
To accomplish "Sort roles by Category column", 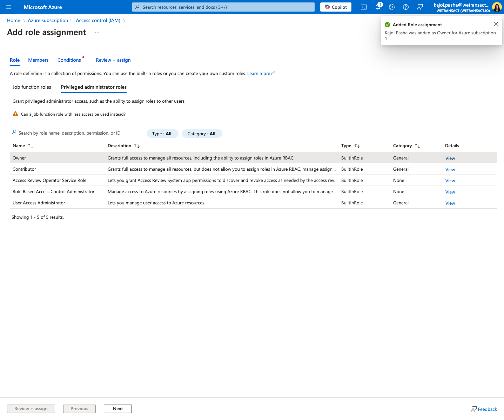I will coord(417,146).
